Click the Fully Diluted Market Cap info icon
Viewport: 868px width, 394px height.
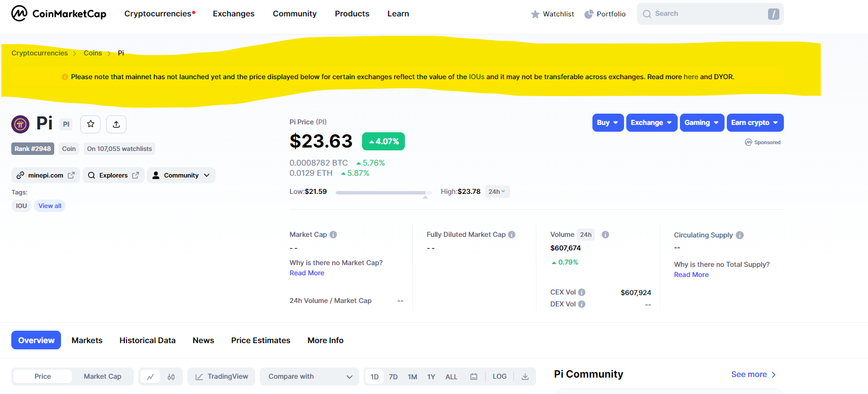(512, 235)
